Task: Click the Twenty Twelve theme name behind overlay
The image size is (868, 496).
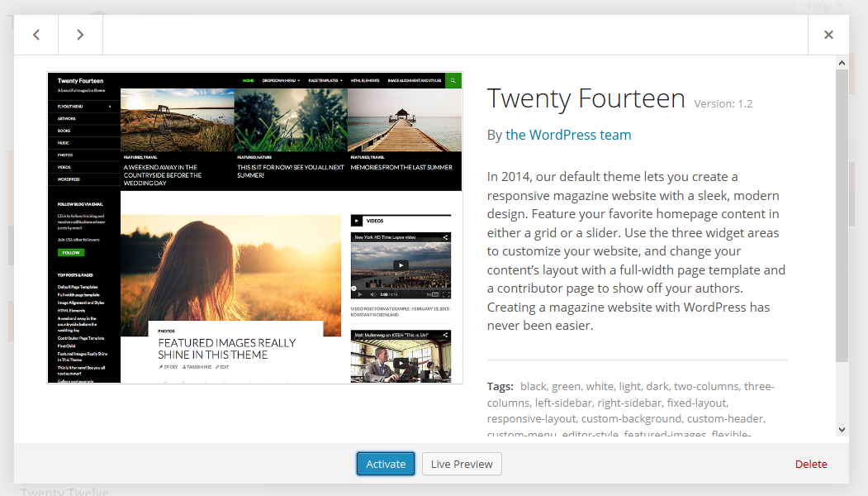Action: coord(64,491)
